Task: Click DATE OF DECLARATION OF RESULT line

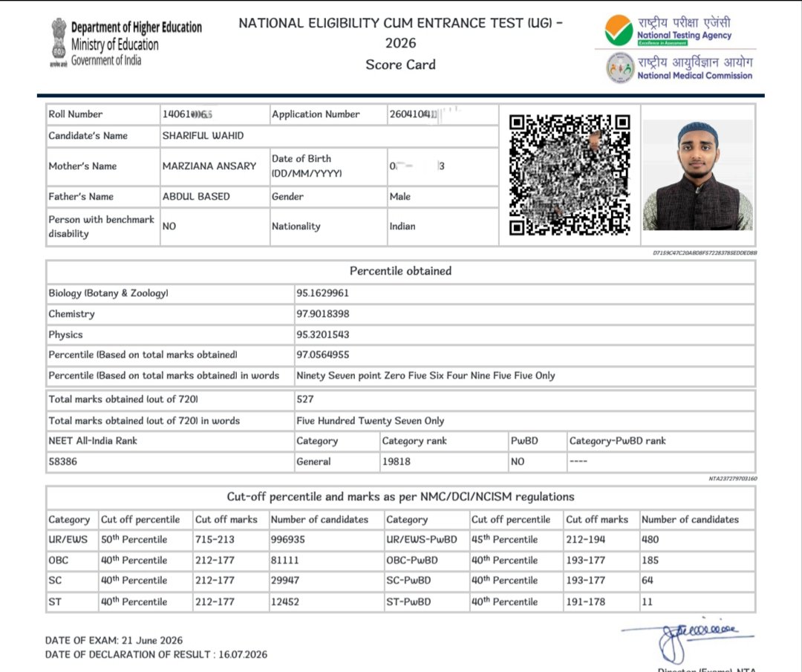Action: 156,655
